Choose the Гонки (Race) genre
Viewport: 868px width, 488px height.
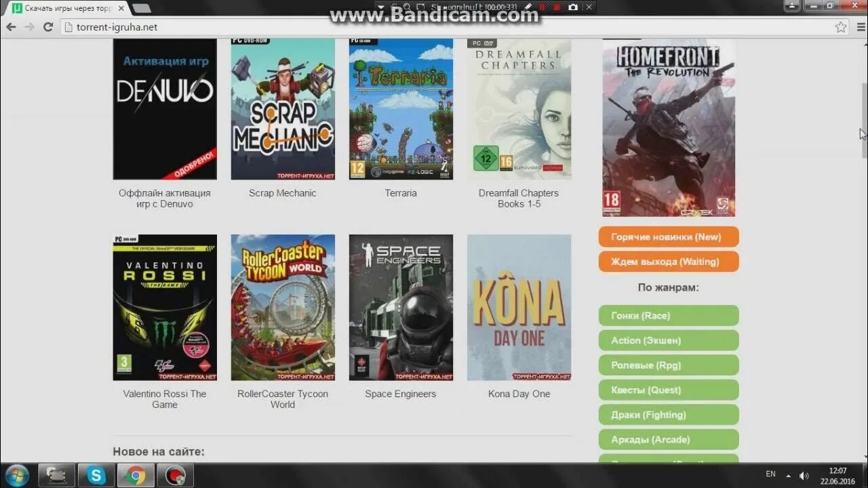(669, 316)
